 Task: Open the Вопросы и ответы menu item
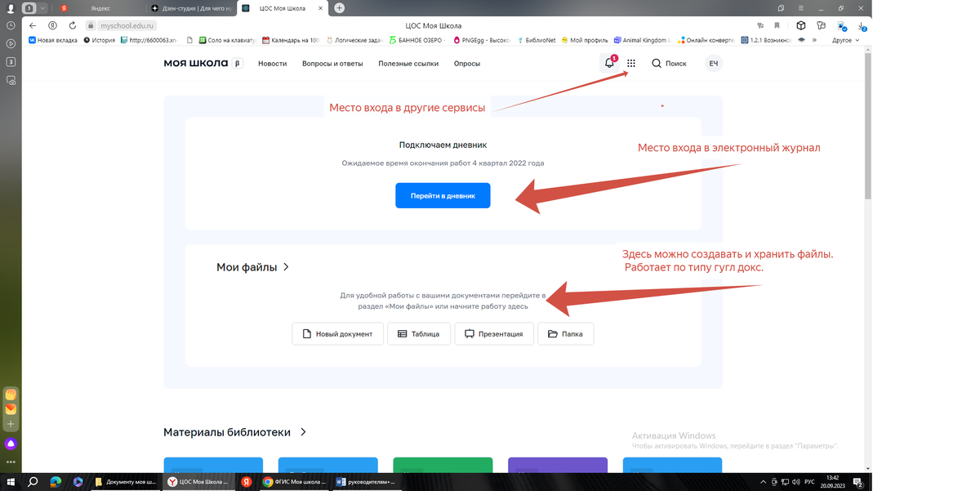(x=332, y=63)
